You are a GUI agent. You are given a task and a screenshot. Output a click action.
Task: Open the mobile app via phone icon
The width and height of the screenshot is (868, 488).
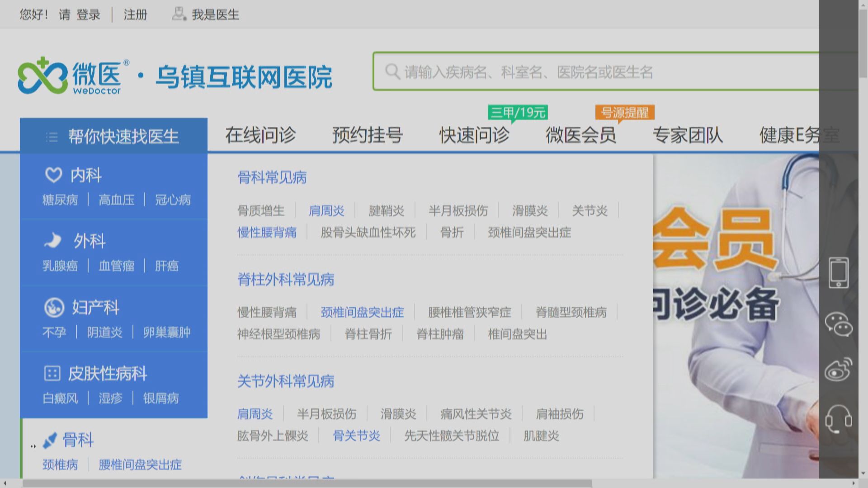point(839,272)
